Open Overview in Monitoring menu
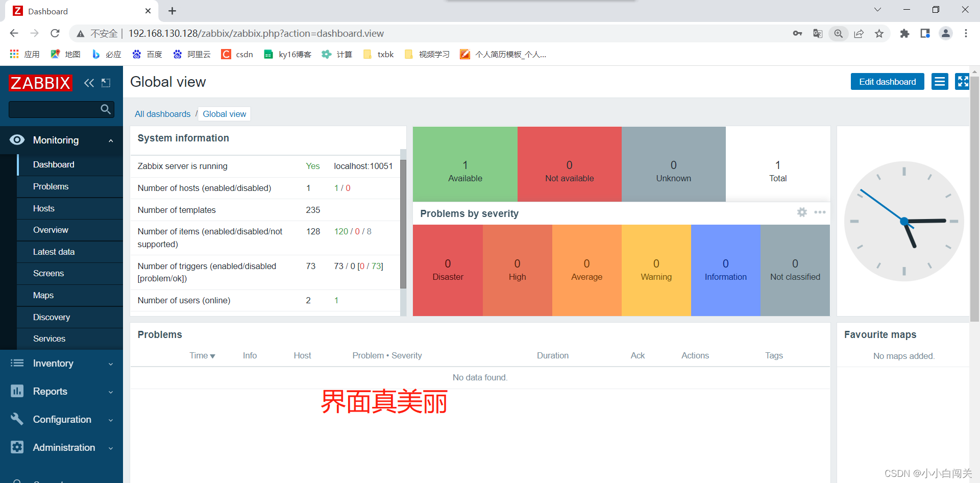This screenshot has width=980, height=483. [x=70, y=230]
